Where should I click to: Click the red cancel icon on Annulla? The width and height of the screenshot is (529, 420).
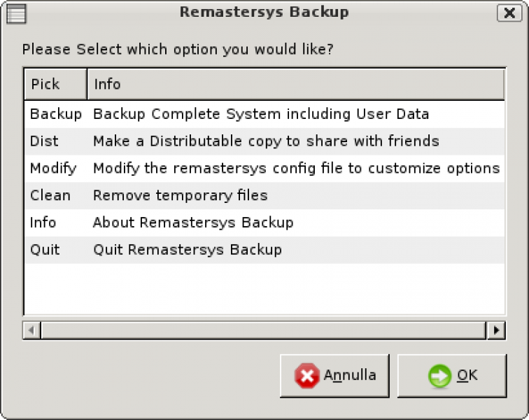(x=306, y=377)
